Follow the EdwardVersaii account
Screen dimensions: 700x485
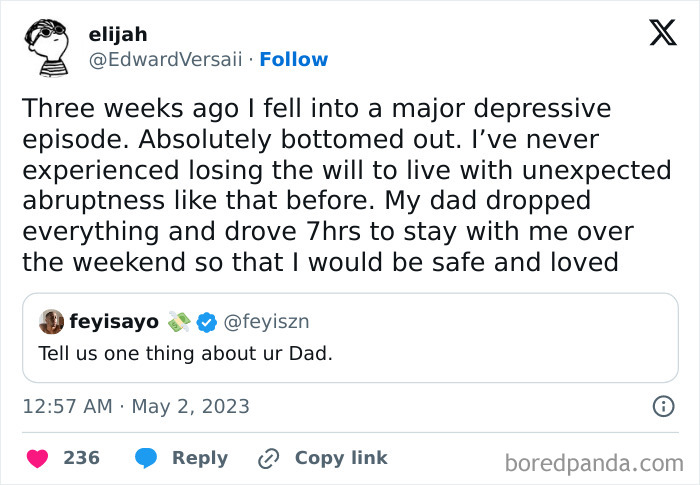pyautogui.click(x=294, y=60)
